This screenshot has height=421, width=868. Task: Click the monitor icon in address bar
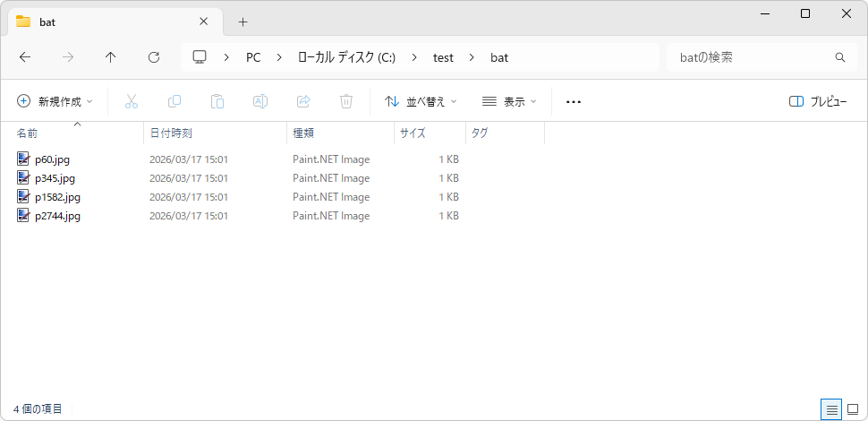pyautogui.click(x=200, y=57)
